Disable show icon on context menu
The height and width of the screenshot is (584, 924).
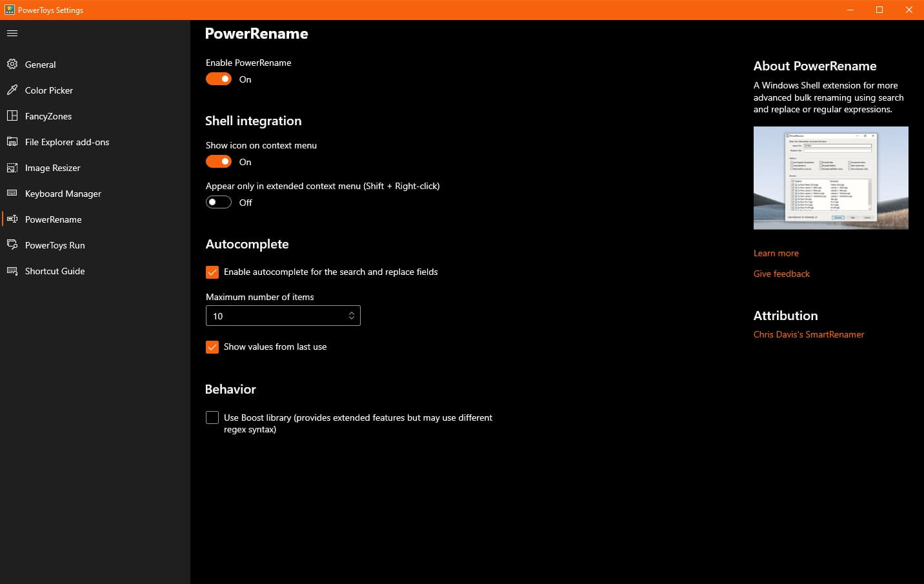click(x=219, y=161)
